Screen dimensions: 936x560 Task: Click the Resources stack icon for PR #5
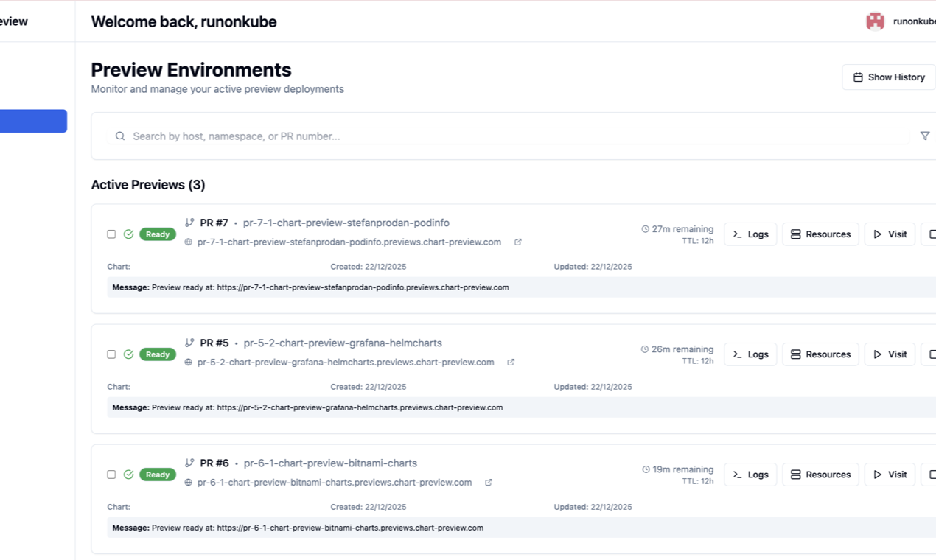pos(795,354)
